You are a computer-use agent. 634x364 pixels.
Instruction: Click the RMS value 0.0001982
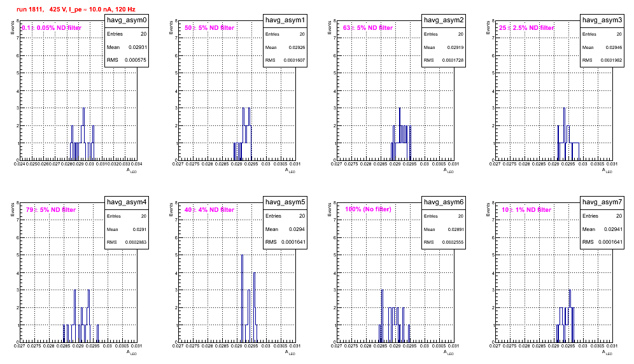(x=611, y=60)
